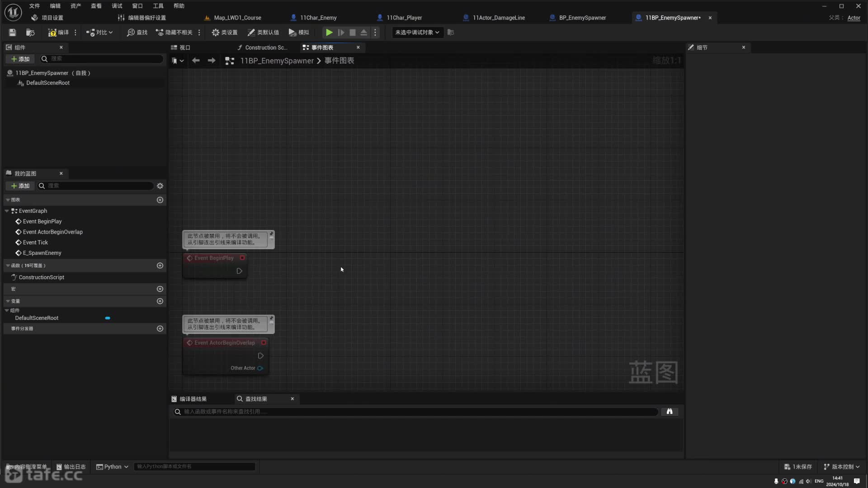Compile the blueprint using 编译 button
This screenshot has width=868, height=488.
point(58,33)
